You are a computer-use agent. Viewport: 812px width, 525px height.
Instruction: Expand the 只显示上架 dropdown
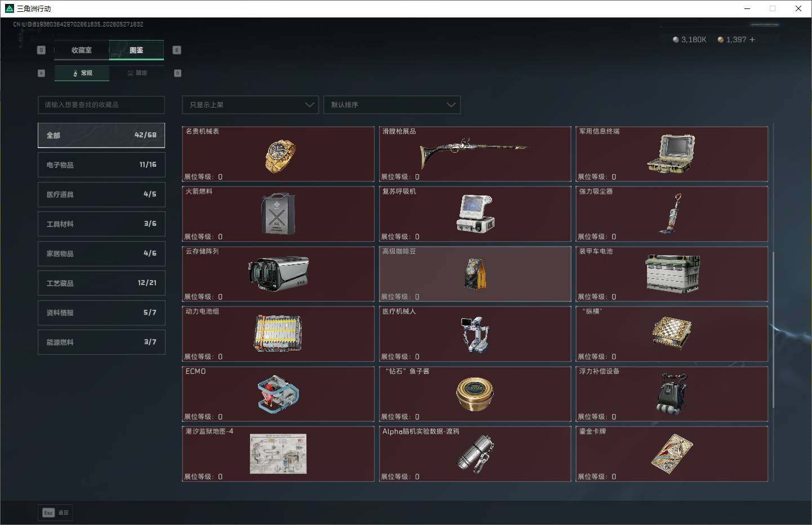(x=250, y=105)
